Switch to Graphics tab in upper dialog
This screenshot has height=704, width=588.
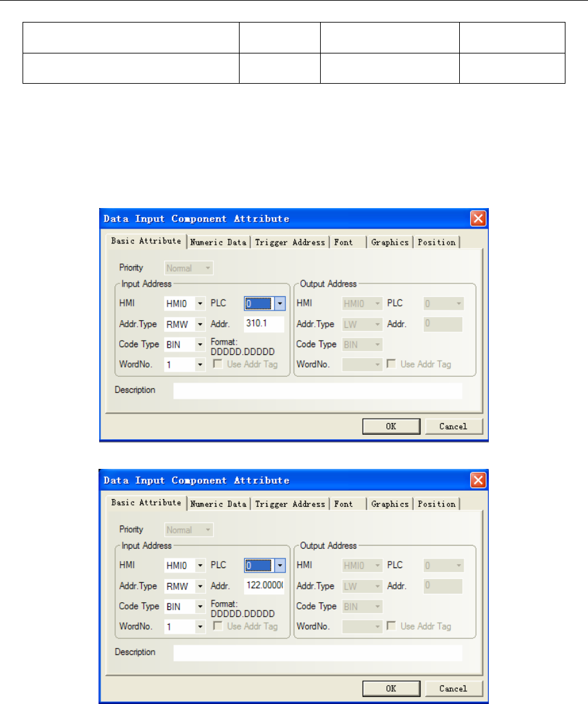(x=390, y=242)
